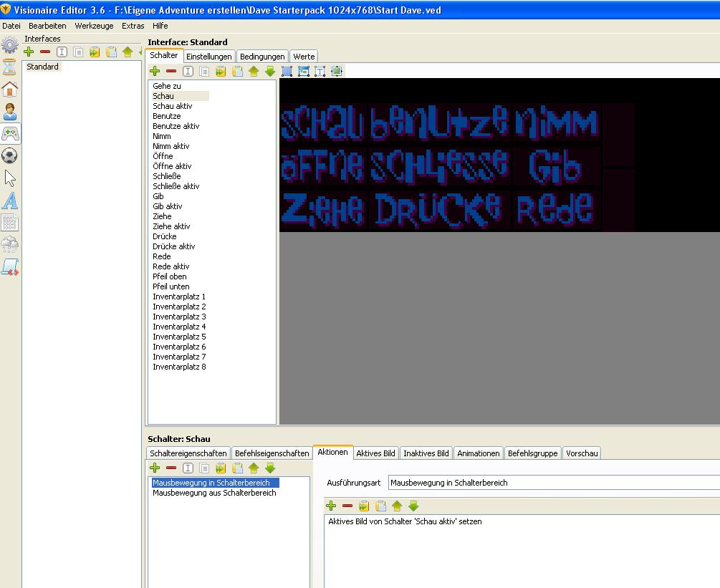The height and width of the screenshot is (588, 720).
Task: Rename action icon in Aktionen list toolbar
Action: point(188,468)
